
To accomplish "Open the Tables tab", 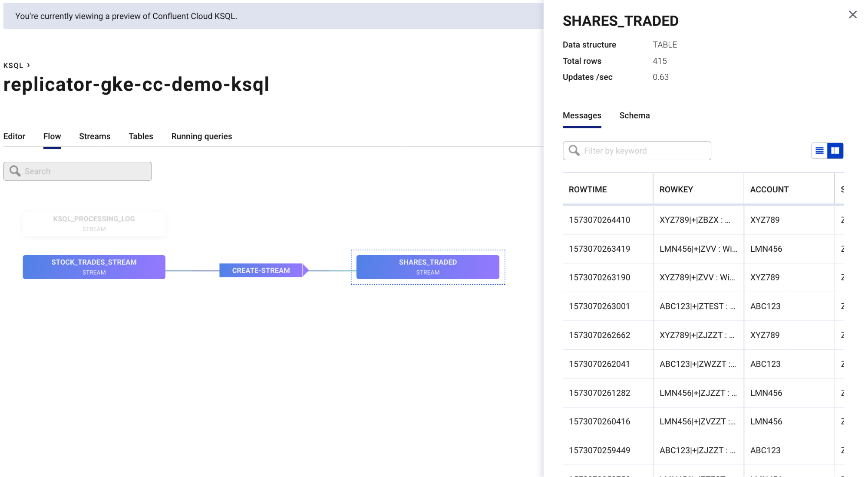I will click(141, 136).
